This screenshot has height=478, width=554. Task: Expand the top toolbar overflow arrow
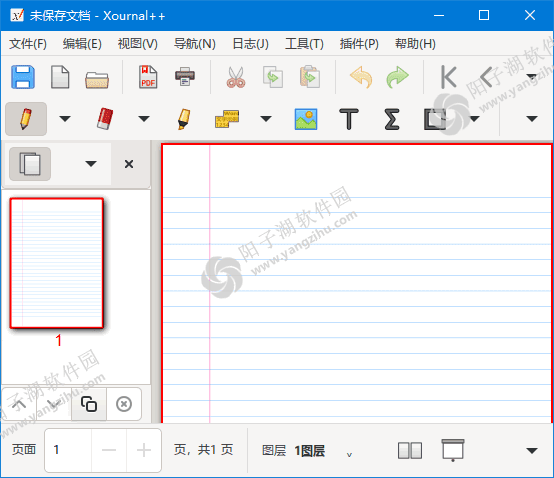pyautogui.click(x=532, y=76)
